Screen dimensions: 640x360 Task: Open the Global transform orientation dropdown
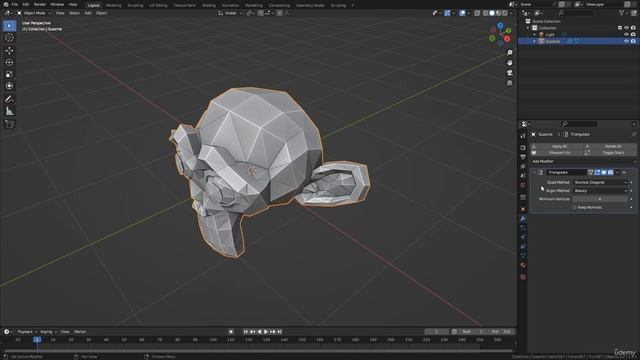click(x=230, y=13)
